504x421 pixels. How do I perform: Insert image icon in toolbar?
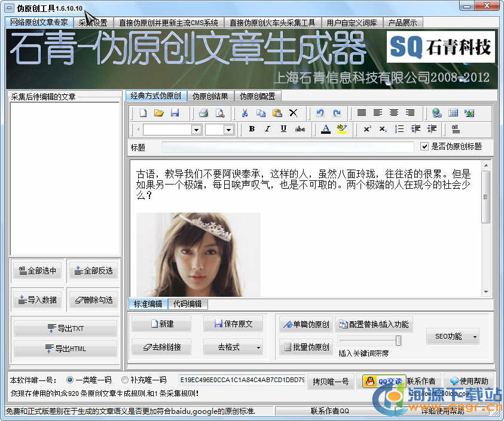click(469, 113)
